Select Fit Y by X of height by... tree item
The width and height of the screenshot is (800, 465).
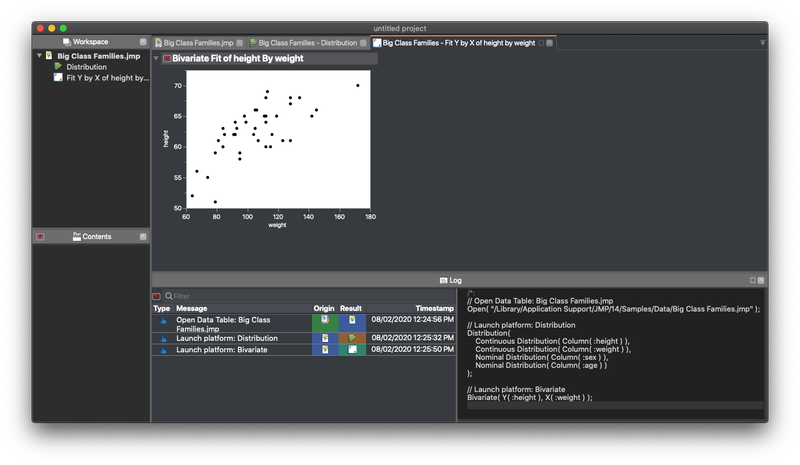click(108, 78)
